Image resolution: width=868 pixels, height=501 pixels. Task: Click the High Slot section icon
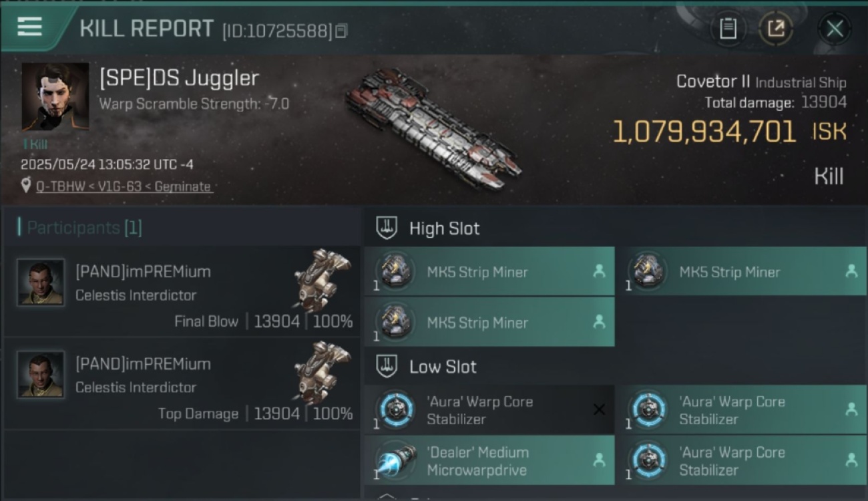[387, 228]
